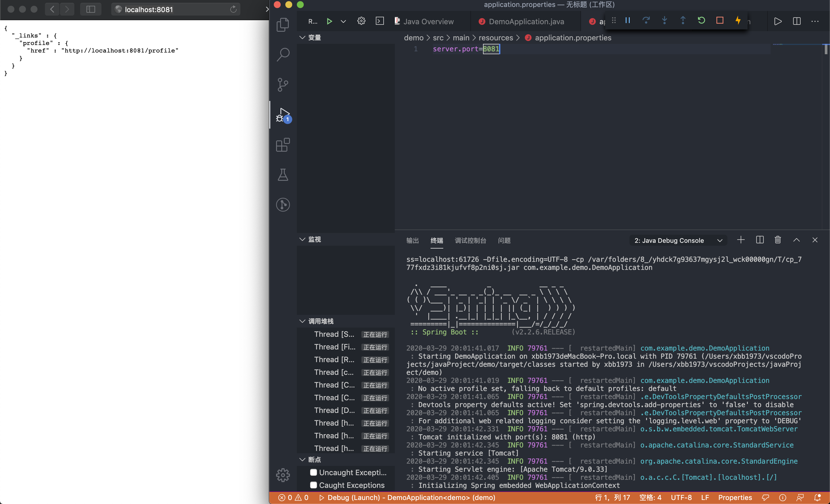Click the Hot Code Replace lightning icon
This screenshot has height=504, width=830.
(x=738, y=20)
